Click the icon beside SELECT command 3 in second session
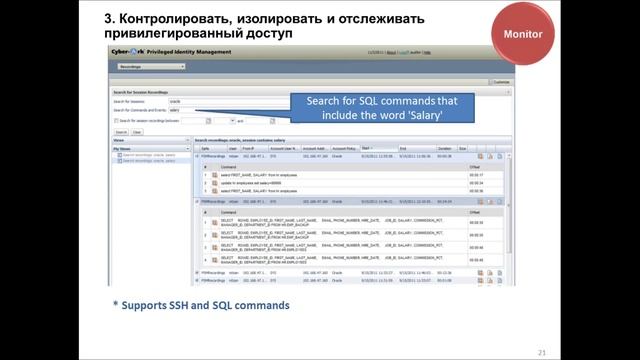This screenshot has height=360, width=640. (x=215, y=248)
